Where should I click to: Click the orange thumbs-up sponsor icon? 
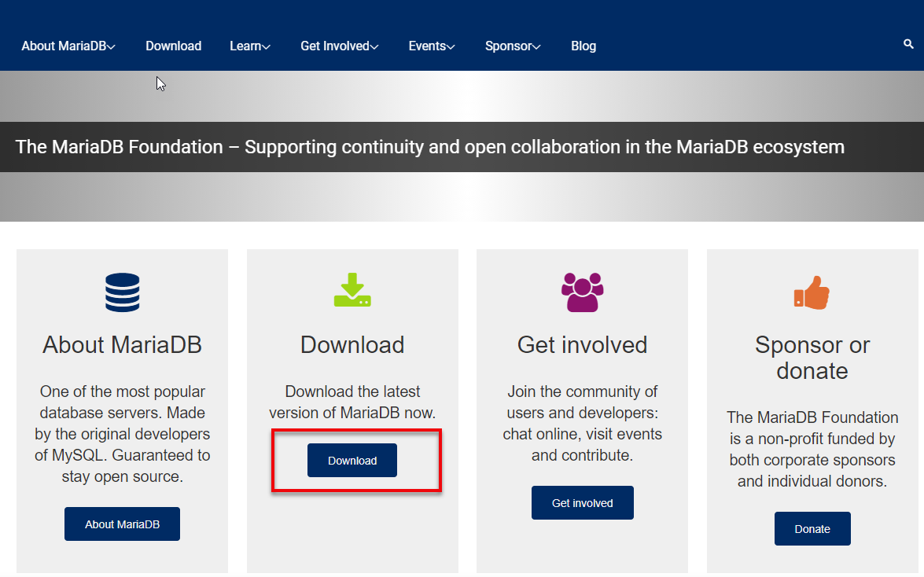click(x=812, y=292)
